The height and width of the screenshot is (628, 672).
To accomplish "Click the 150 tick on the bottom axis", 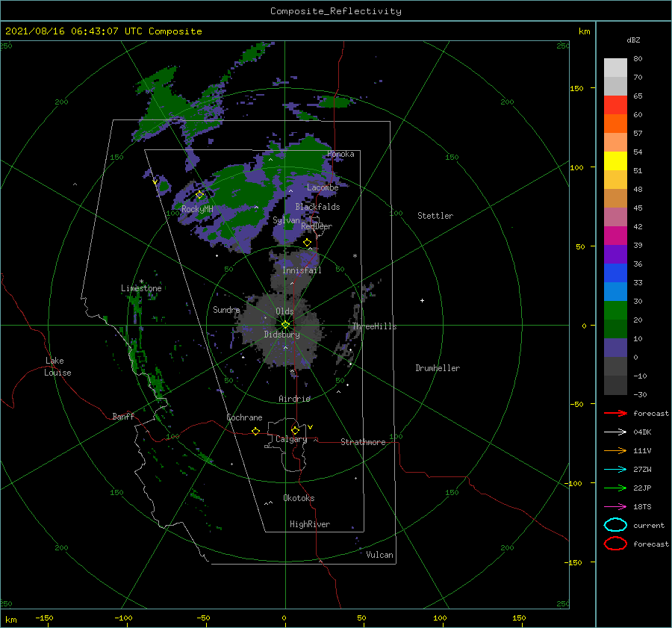I will [519, 618].
